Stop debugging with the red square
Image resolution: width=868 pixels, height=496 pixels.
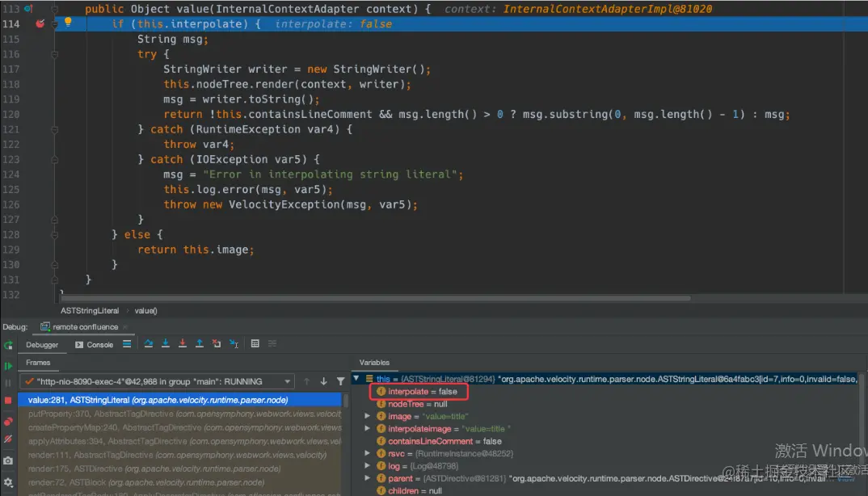pyautogui.click(x=8, y=400)
